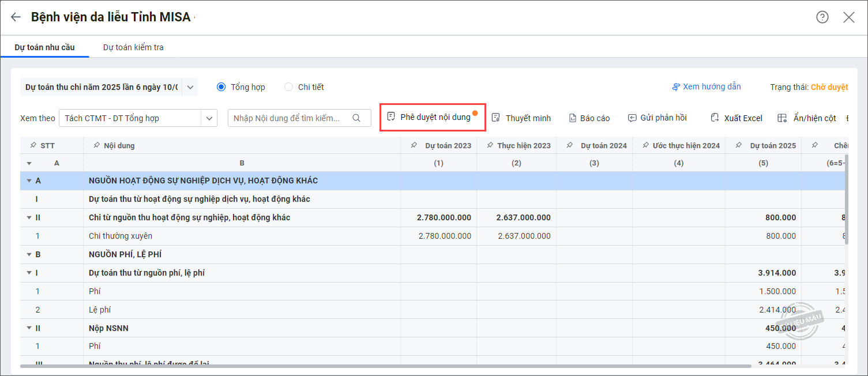This screenshot has height=376, width=868.
Task: Click the back arrow icon
Action: [16, 17]
